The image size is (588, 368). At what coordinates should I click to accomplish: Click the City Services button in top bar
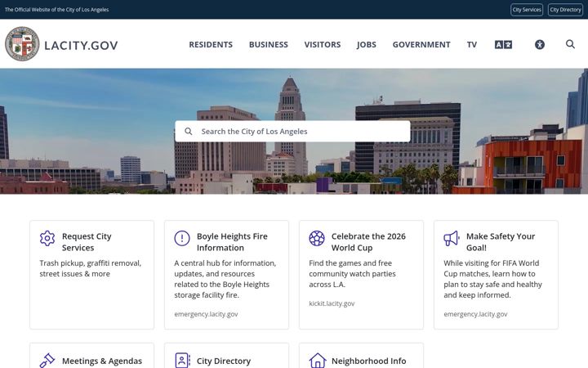click(x=527, y=10)
